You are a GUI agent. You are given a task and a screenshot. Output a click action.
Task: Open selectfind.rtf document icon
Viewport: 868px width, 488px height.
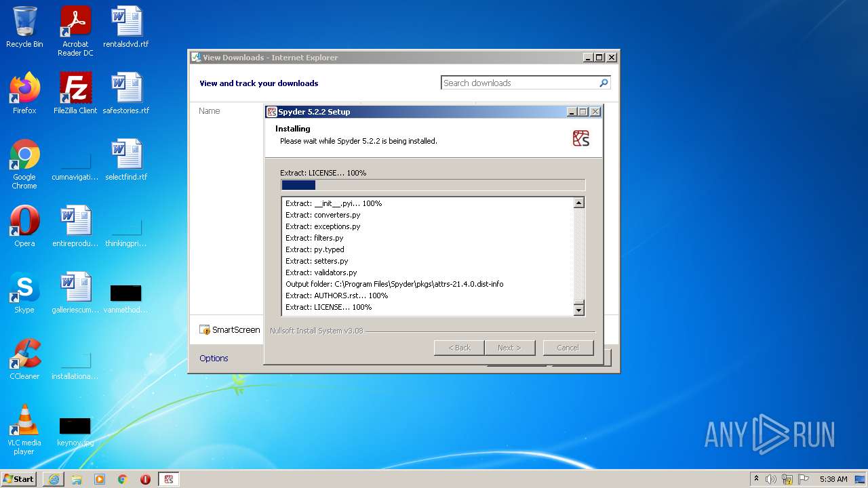[126, 160]
